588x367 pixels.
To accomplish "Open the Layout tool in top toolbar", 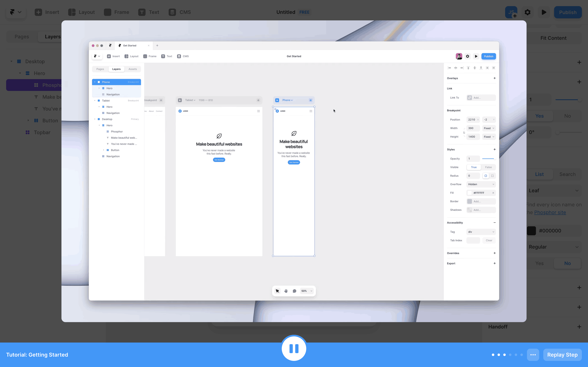I will pyautogui.click(x=81, y=12).
